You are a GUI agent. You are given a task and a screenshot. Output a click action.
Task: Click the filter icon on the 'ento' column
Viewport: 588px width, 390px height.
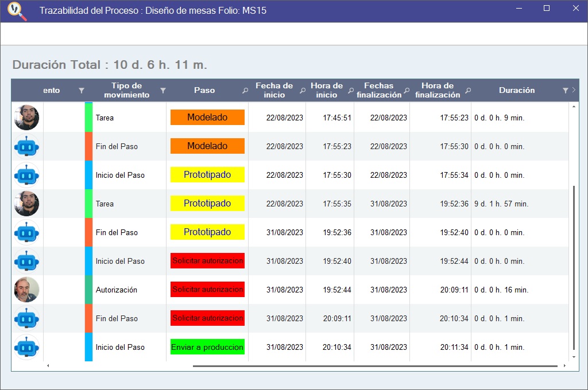(82, 91)
